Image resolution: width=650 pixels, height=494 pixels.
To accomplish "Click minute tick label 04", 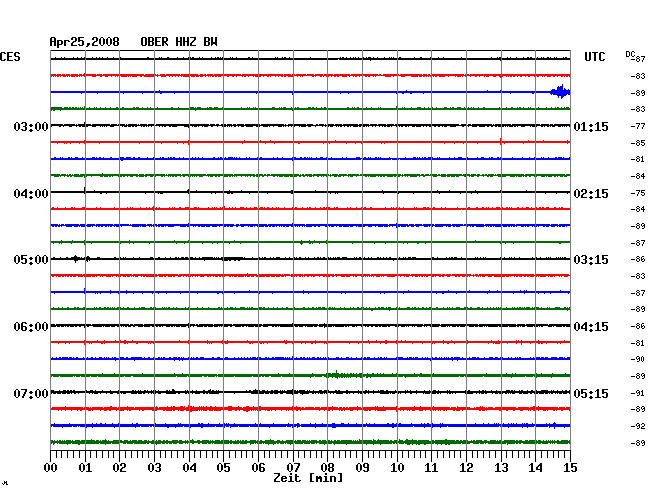I will pos(189,468).
